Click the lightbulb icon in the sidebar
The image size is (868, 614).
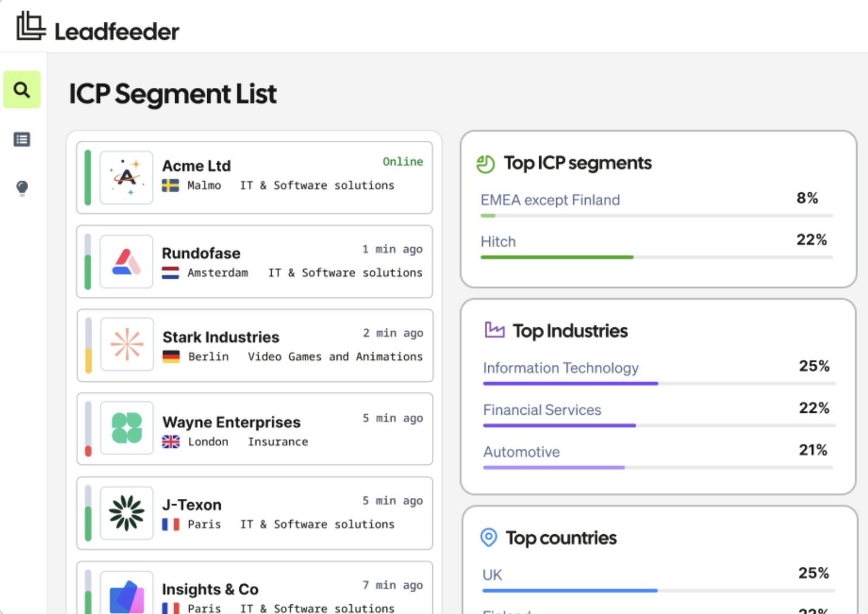point(22,188)
